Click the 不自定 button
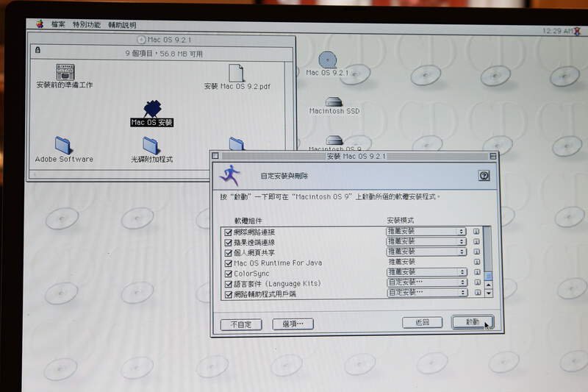The height and width of the screenshot is (392, 588). 241,324
